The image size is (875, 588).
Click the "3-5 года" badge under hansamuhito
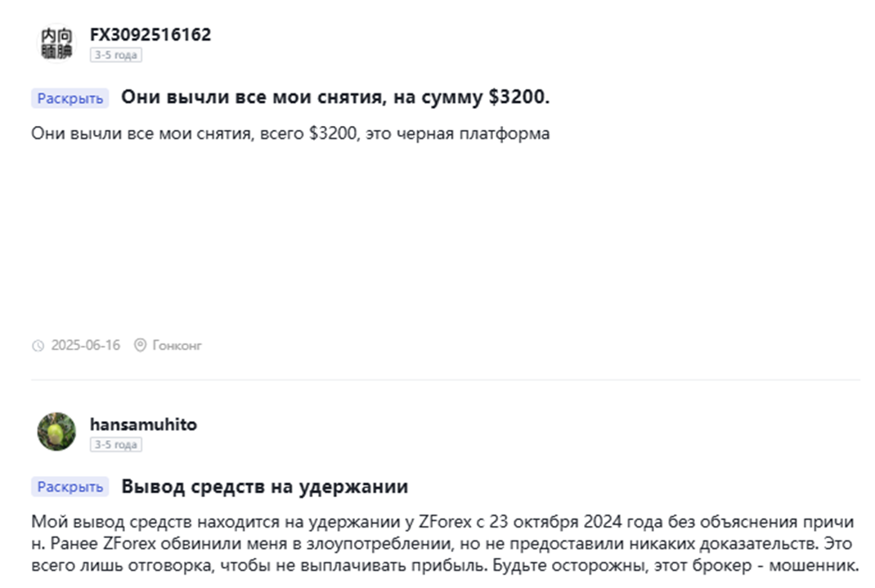tap(115, 445)
